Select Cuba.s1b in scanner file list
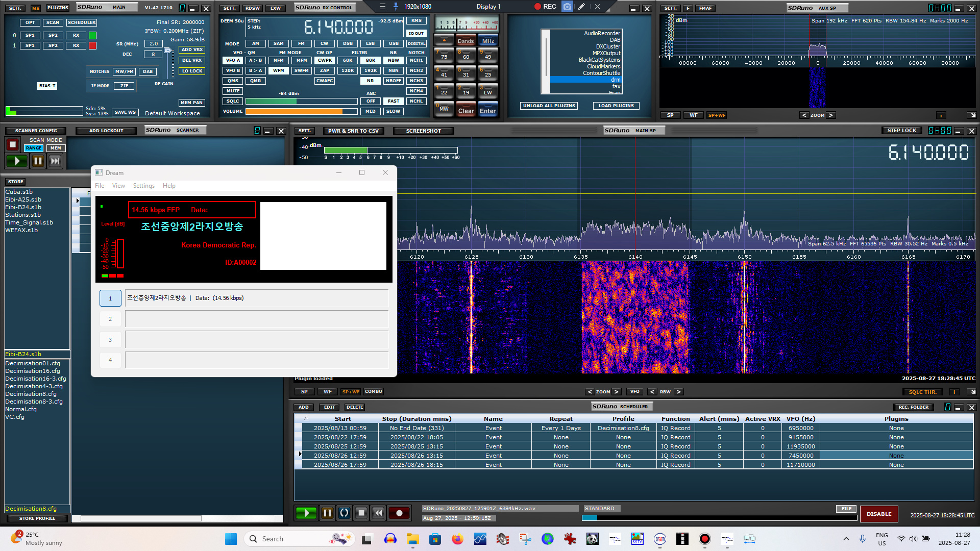Screen dimensions: 980x551 [x=19, y=192]
